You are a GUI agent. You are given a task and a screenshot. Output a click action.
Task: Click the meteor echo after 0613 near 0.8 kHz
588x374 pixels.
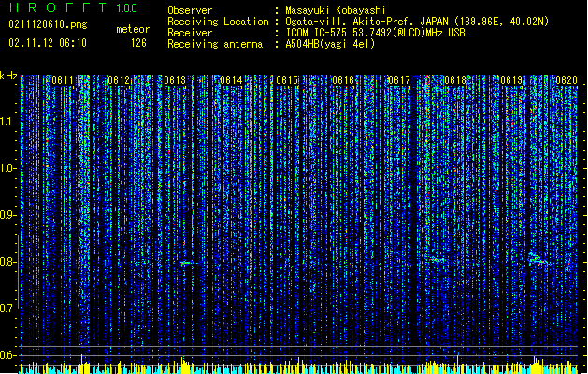188,263
